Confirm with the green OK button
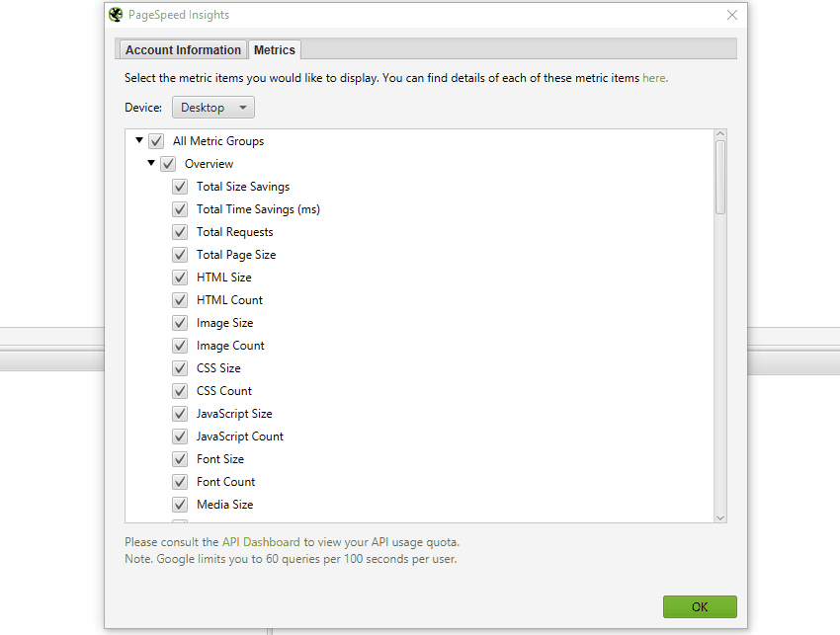Image resolution: width=840 pixels, height=635 pixels. [x=700, y=606]
